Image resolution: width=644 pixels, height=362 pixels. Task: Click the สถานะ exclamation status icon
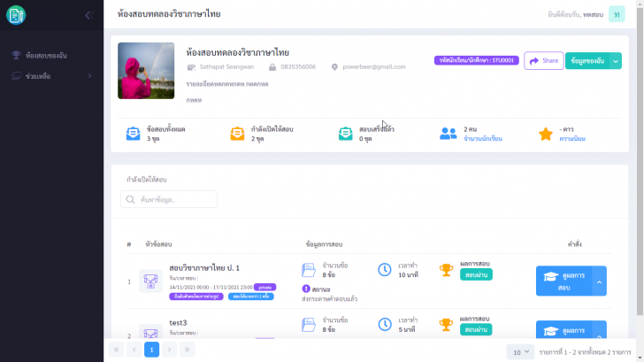(306, 289)
